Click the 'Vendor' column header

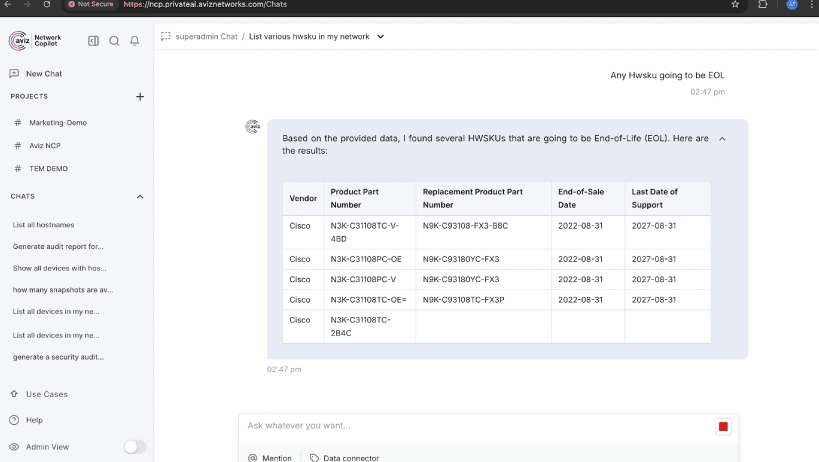point(303,198)
